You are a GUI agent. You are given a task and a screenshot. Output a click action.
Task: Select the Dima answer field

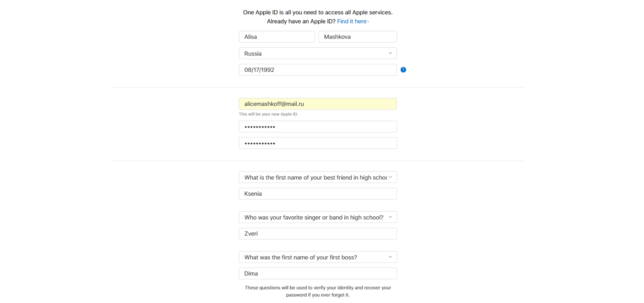click(318, 274)
